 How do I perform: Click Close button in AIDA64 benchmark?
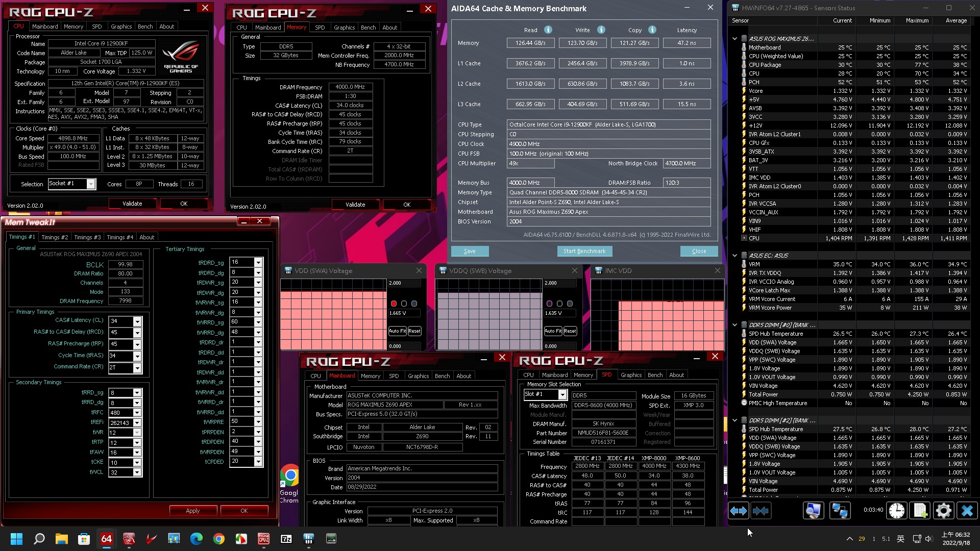tap(699, 251)
